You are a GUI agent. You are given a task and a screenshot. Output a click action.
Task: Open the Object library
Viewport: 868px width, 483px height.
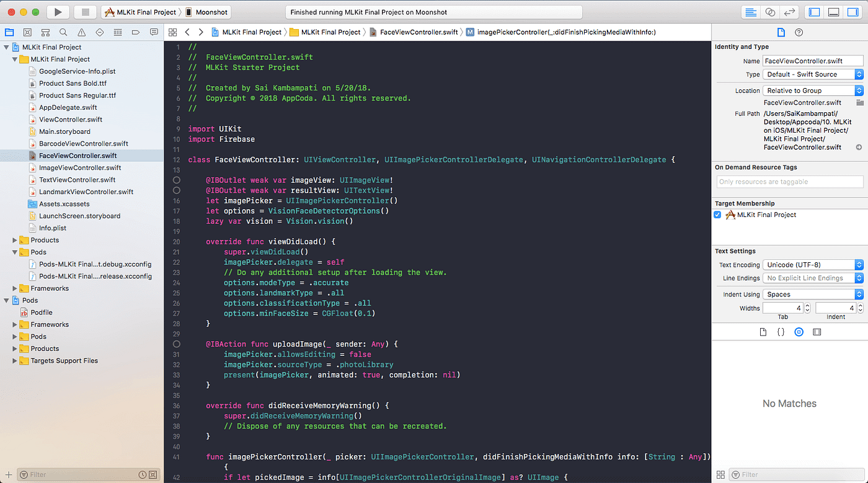(799, 332)
